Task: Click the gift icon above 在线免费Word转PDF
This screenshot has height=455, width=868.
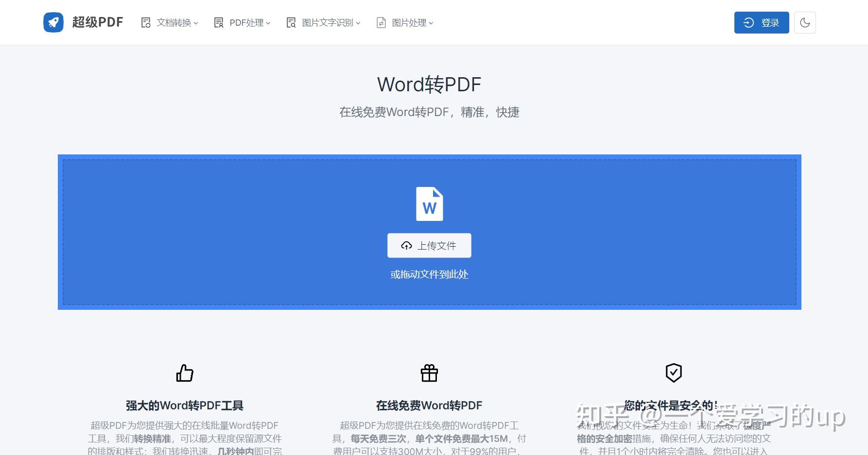Action: (429, 373)
